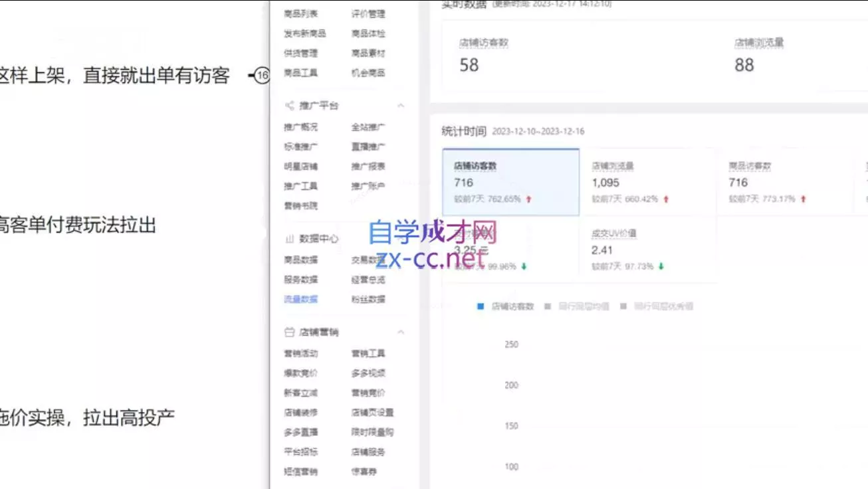This screenshot has width=868, height=489.
Task: Toggle the 店铺访客数 legend checkbox
Action: click(479, 306)
